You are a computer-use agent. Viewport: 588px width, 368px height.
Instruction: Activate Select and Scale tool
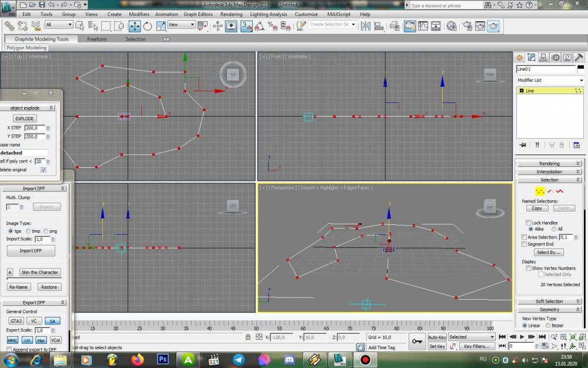pyautogui.click(x=161, y=26)
